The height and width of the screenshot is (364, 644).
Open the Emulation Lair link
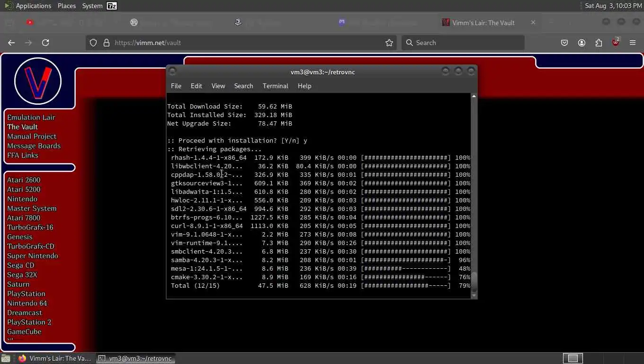[31, 117]
